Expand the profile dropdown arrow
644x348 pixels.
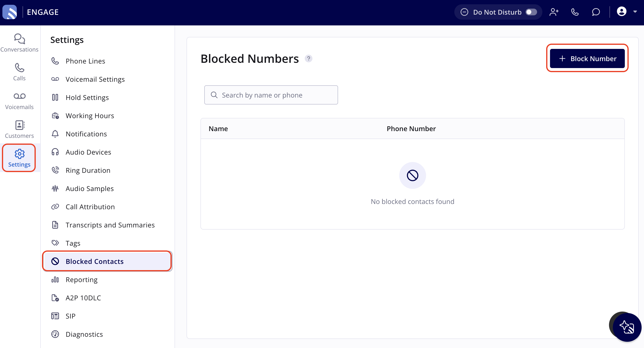click(x=635, y=12)
